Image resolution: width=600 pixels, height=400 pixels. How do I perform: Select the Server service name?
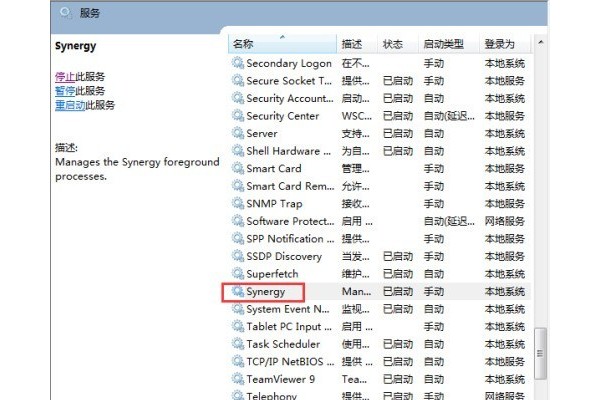coord(262,134)
